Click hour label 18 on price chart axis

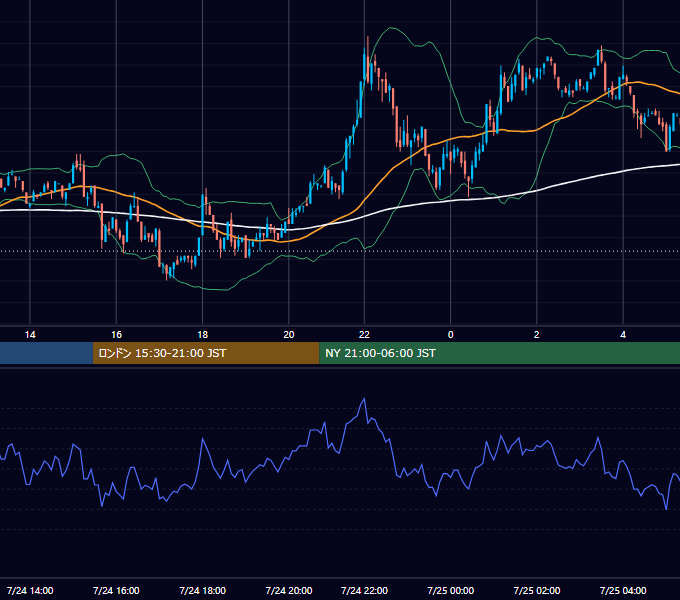click(203, 335)
